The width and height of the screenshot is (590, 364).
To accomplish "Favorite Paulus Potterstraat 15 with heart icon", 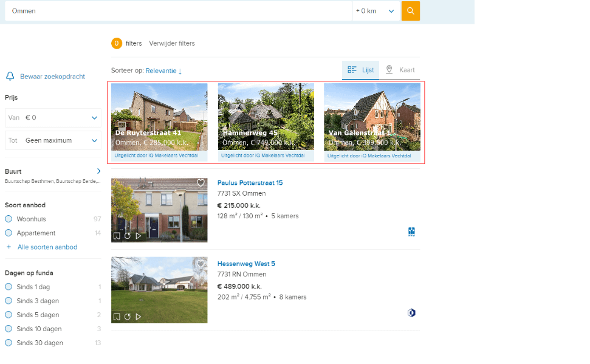I will (x=201, y=183).
